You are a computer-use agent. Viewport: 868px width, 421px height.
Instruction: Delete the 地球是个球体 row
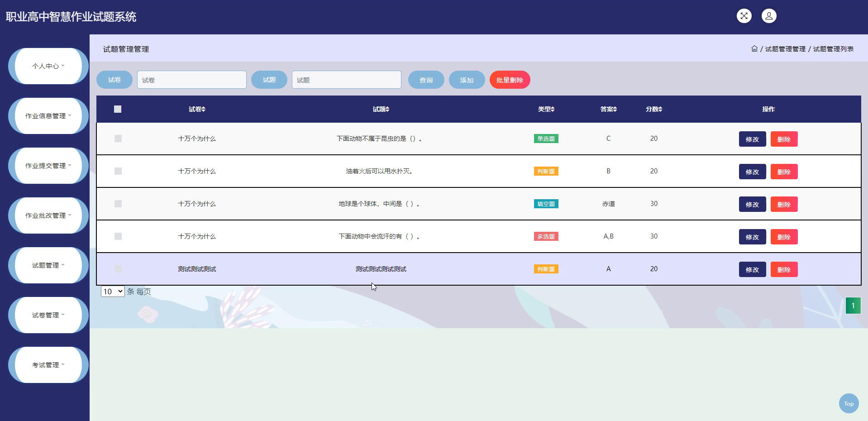(x=784, y=204)
